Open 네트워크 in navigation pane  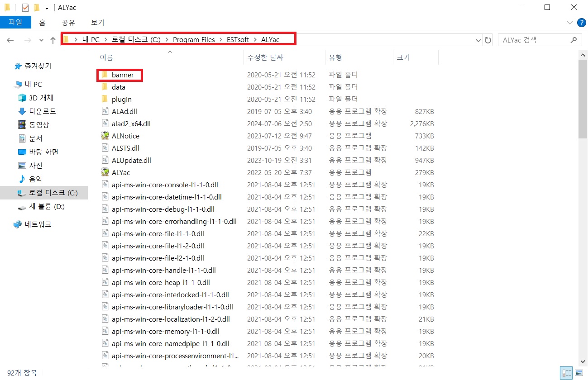(x=33, y=224)
